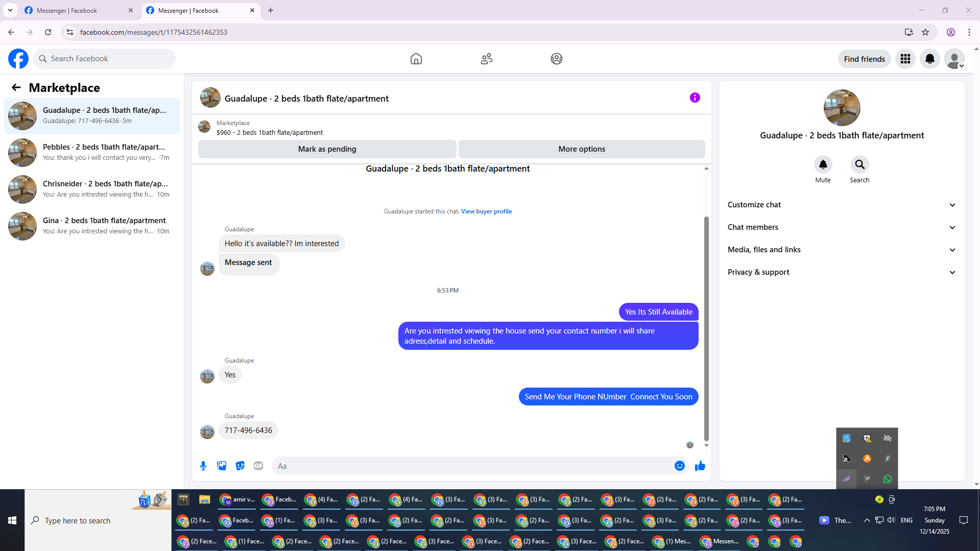Image resolution: width=980 pixels, height=551 pixels.
Task: Collapse the system tray overflow chevron
Action: click(x=867, y=520)
